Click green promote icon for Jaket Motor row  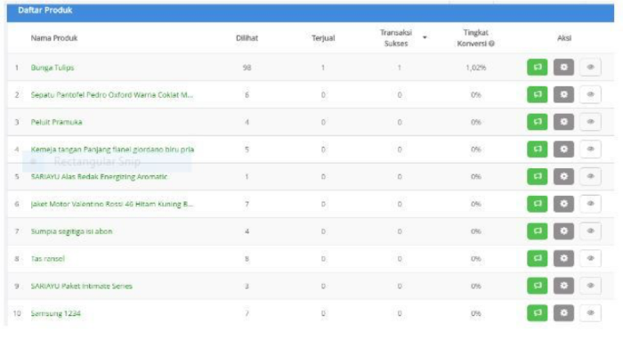point(538,204)
